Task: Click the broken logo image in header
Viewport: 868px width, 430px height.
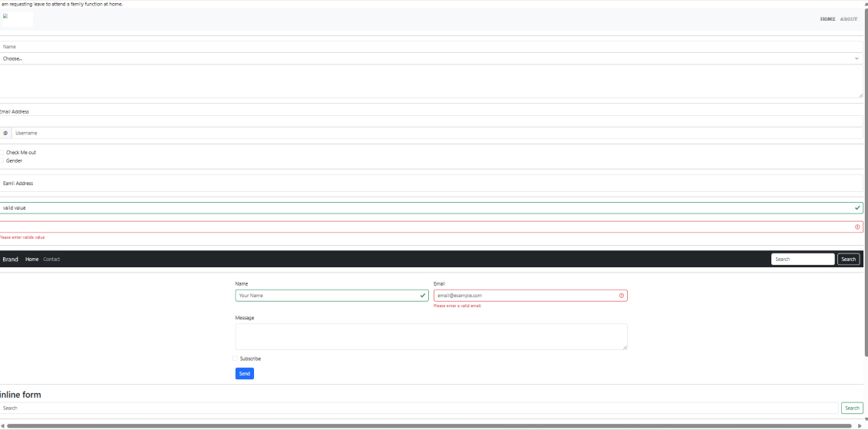Action: pyautogui.click(x=18, y=19)
